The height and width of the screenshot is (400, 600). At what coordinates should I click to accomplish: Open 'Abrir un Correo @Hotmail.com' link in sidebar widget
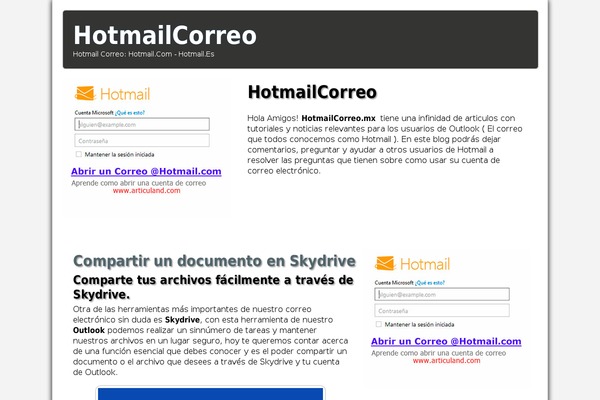pos(446,341)
